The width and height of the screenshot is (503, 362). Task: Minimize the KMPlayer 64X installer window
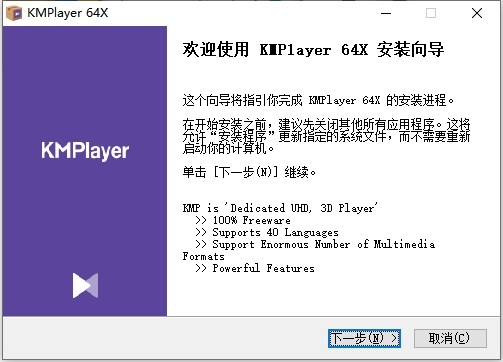[x=386, y=13]
